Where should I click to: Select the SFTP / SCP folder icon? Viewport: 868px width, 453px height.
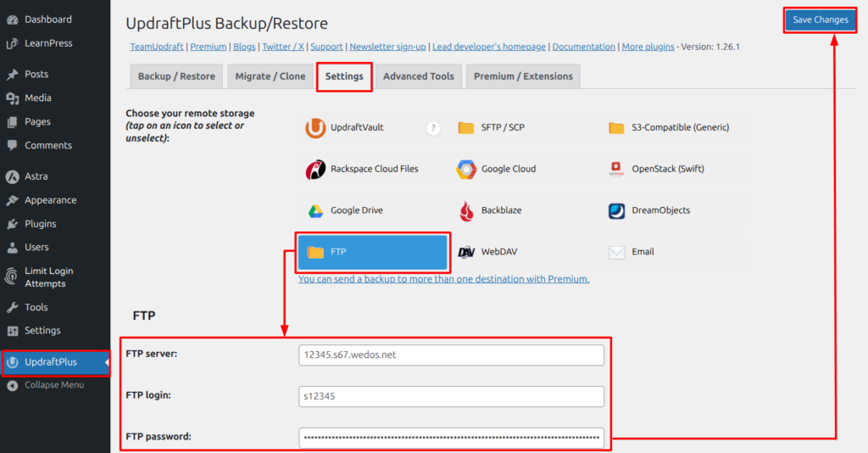coord(466,128)
